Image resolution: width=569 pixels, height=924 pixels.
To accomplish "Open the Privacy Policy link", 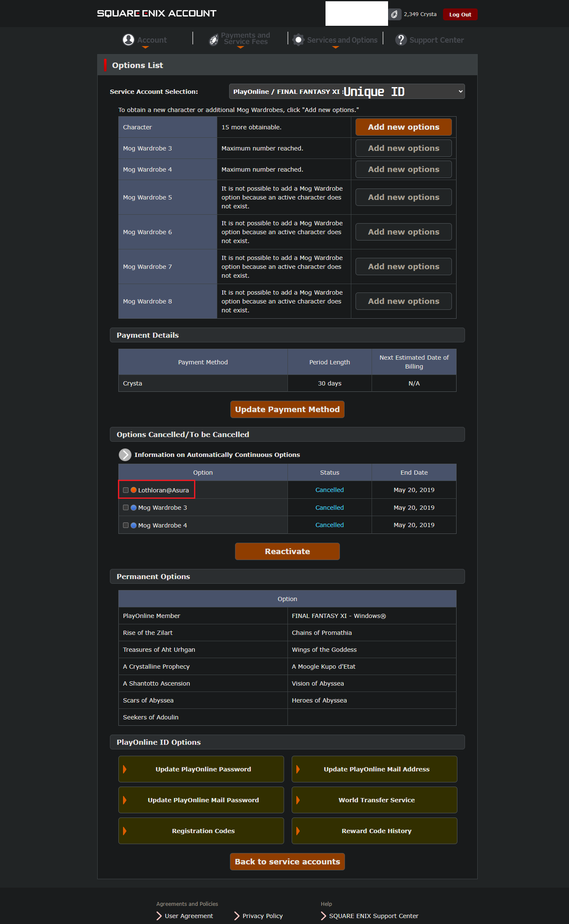I will click(x=263, y=916).
